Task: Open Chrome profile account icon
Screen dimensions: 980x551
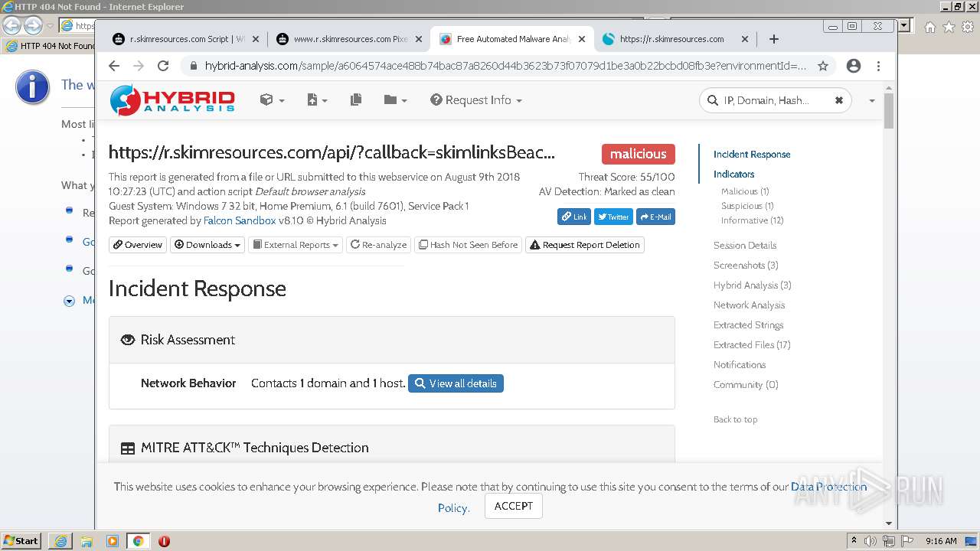Action: tap(854, 66)
